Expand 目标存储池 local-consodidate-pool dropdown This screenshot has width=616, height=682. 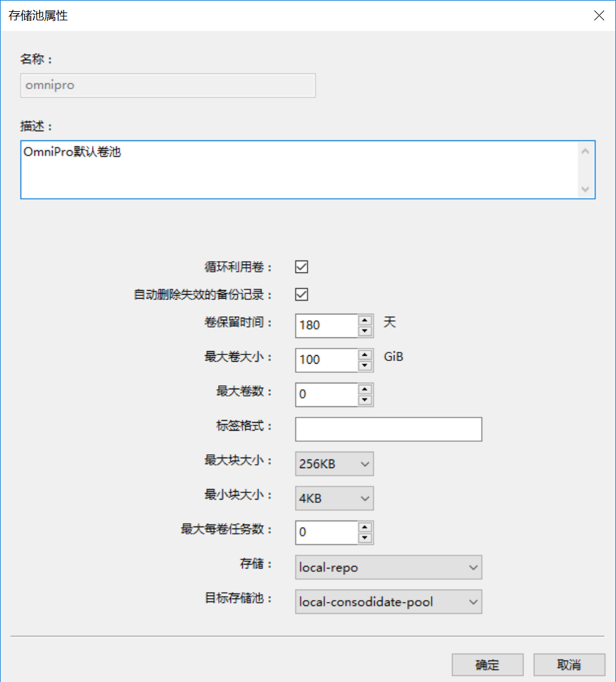click(388, 602)
